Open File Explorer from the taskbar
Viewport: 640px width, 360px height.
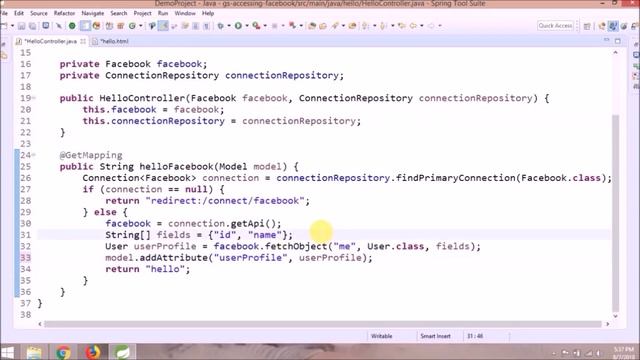point(34,352)
